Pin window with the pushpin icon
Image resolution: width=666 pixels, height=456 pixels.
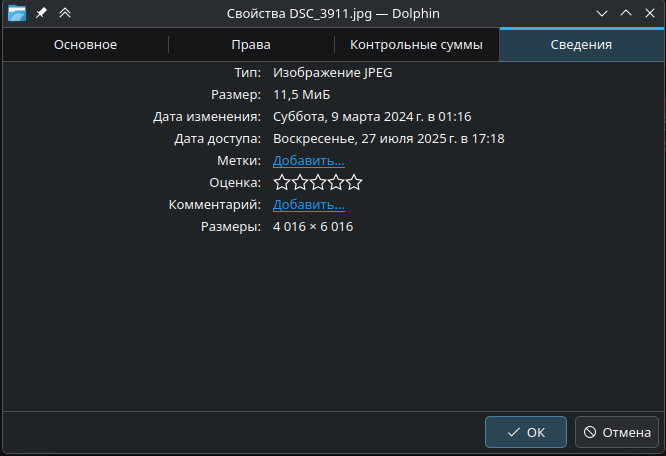click(41, 13)
